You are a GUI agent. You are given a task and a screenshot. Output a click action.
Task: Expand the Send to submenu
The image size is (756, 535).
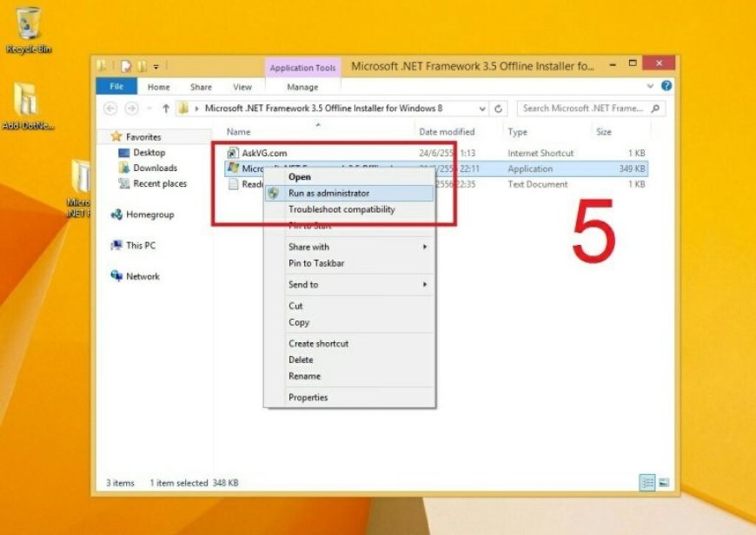pos(425,284)
